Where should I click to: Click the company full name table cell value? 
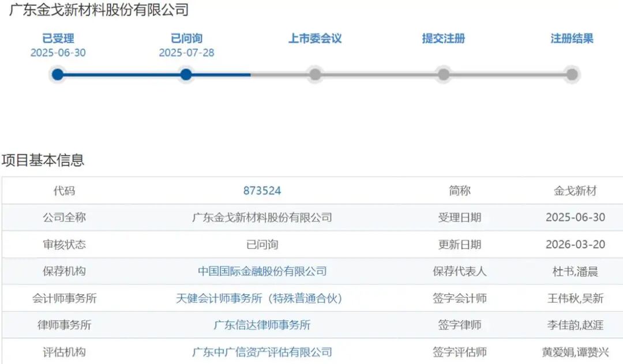pos(262,217)
